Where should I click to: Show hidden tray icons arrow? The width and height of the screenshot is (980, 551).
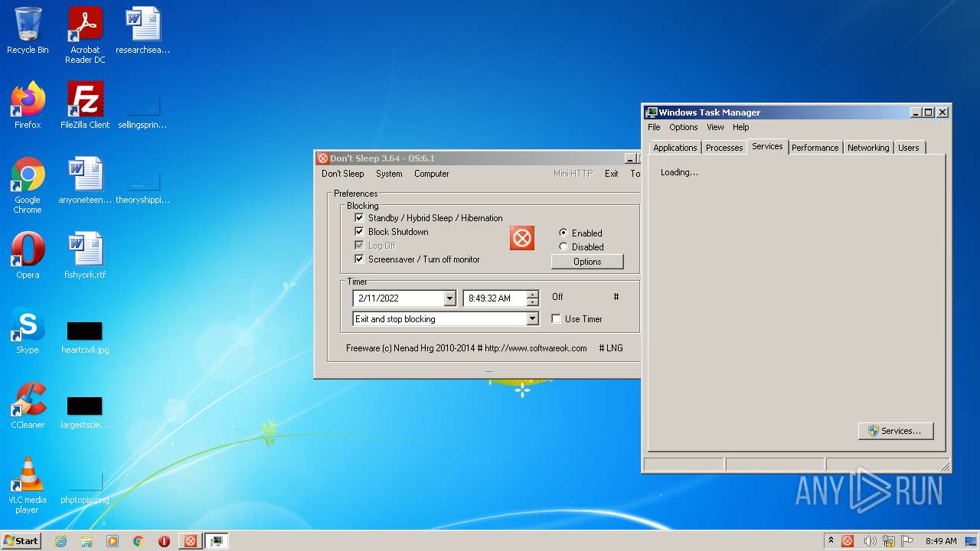click(x=831, y=541)
